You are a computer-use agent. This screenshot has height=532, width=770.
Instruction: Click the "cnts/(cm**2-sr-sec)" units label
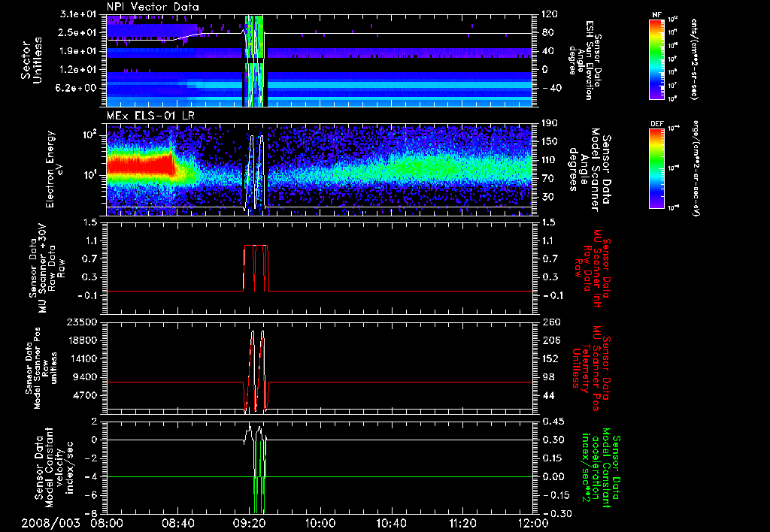(694, 59)
